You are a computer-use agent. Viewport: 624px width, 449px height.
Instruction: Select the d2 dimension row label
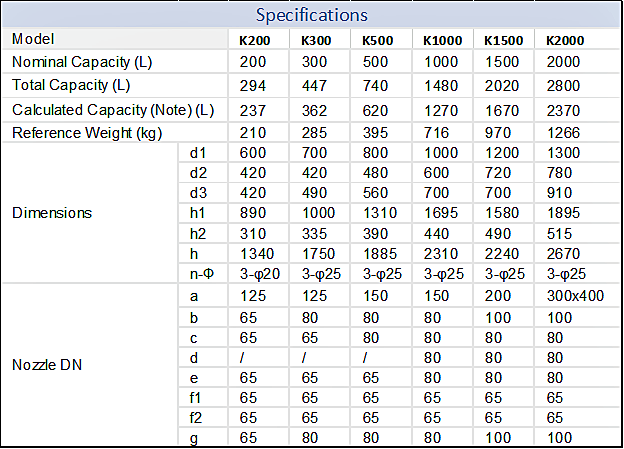click(x=198, y=173)
